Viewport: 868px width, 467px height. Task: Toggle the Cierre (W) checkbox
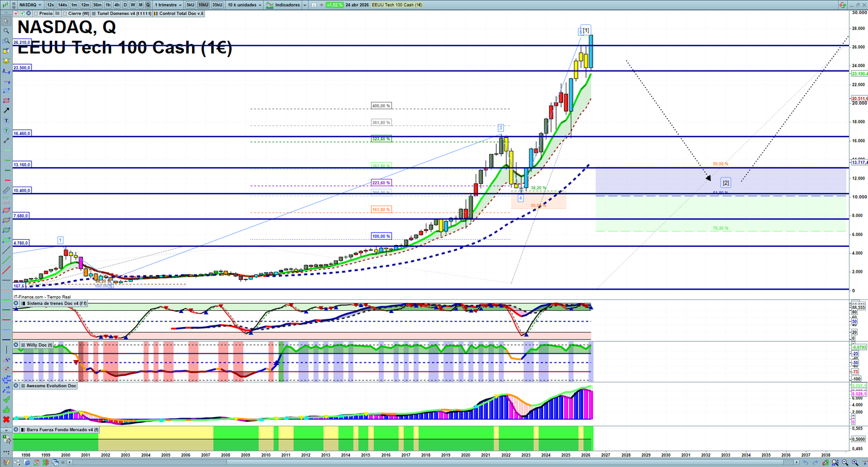(x=65, y=14)
